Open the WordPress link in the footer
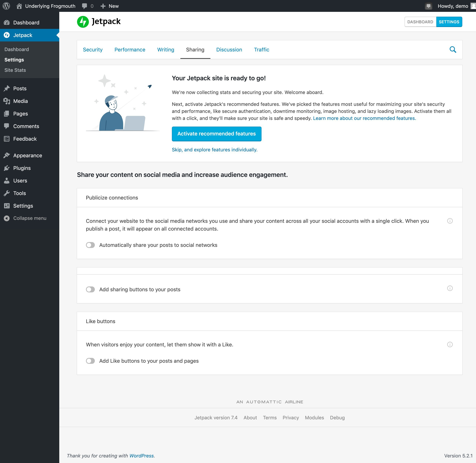Image resolution: width=476 pixels, height=463 pixels. pos(142,456)
